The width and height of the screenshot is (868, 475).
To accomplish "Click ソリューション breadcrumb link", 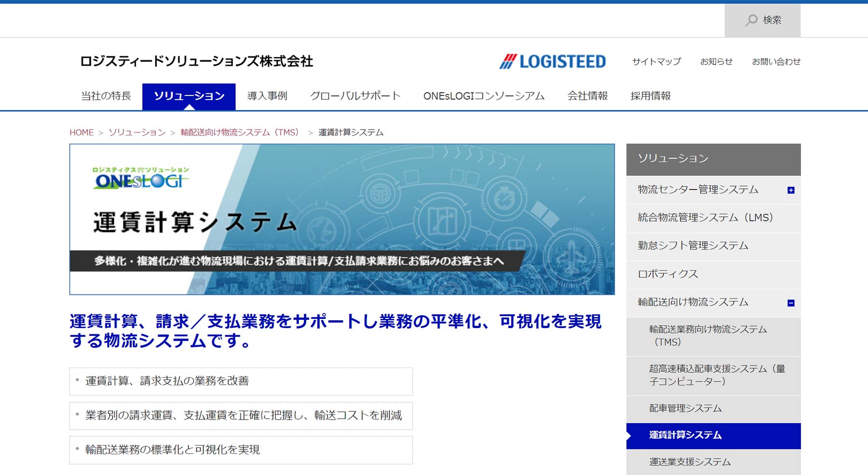I will (137, 132).
